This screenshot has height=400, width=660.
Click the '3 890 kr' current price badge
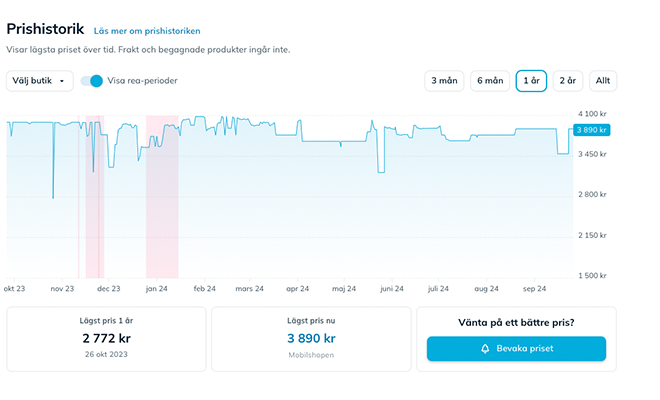[591, 130]
